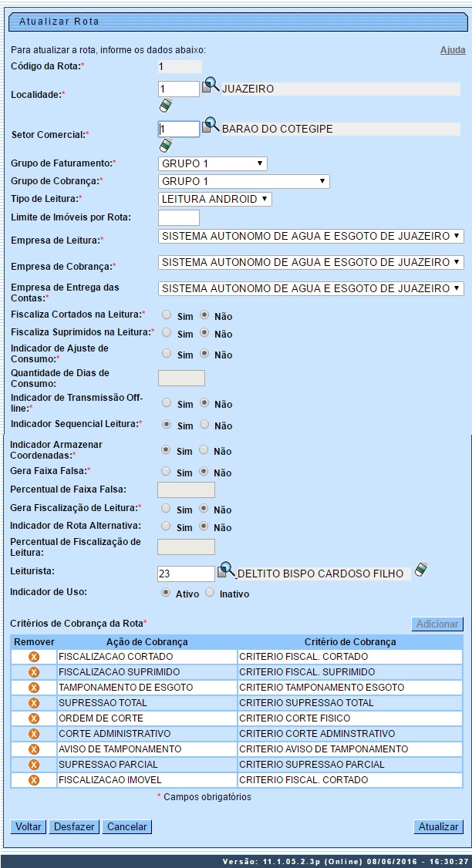Click CRITERIO CORTE FISICO cell
The width and height of the screenshot is (472, 868).
[350, 718]
